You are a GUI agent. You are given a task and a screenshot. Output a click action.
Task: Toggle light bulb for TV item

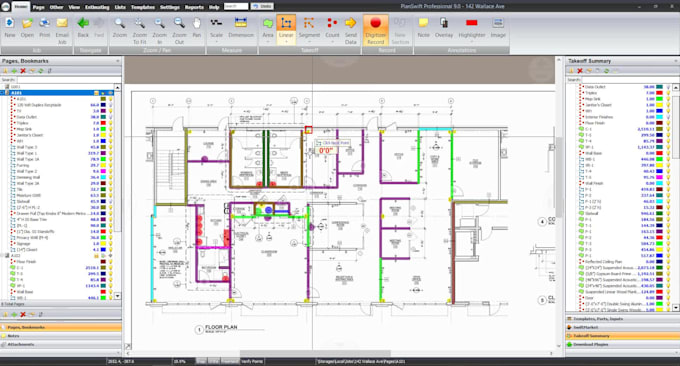(110, 111)
